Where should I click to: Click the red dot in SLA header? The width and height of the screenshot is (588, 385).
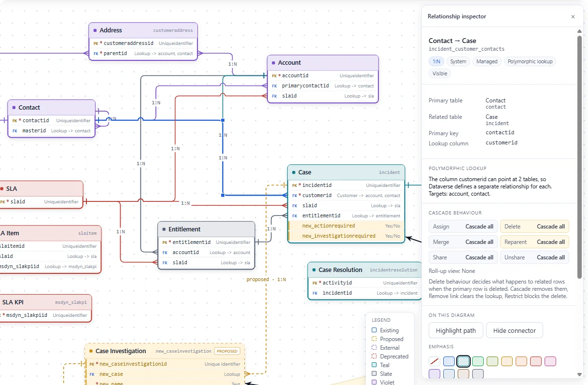pos(2,189)
